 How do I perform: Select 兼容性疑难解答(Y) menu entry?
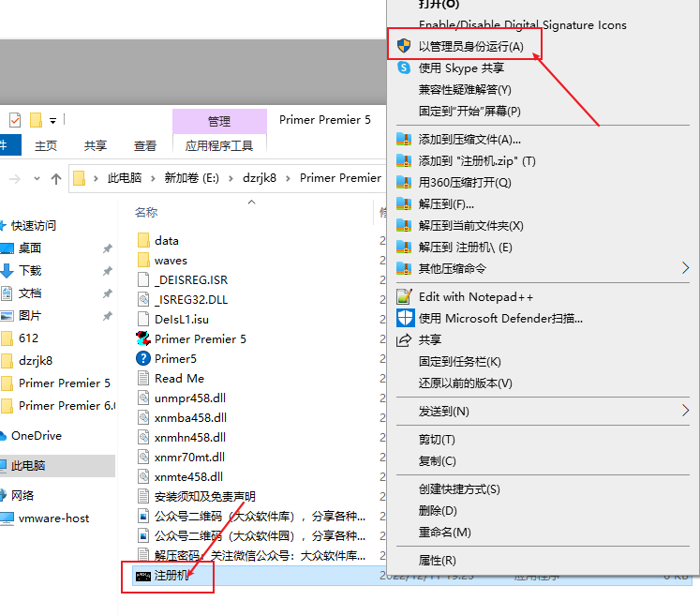point(464,90)
